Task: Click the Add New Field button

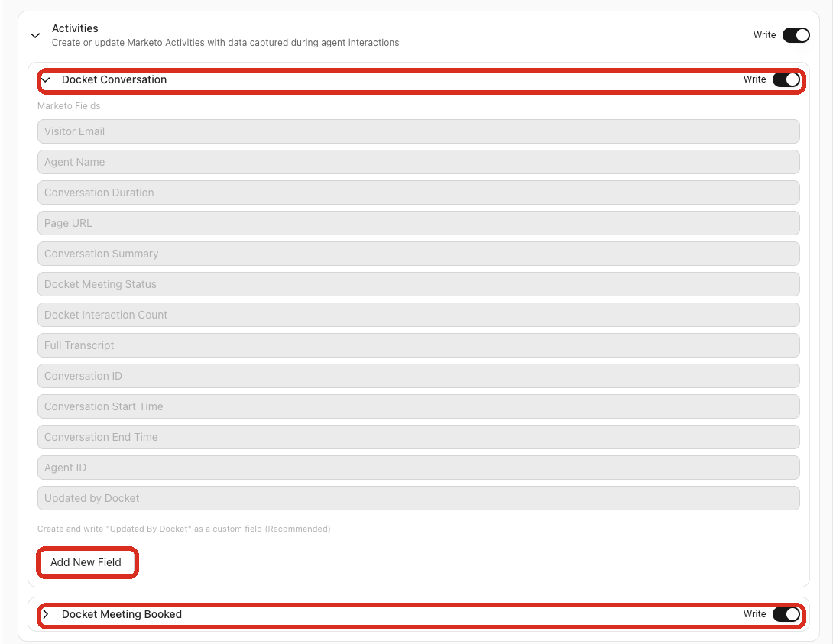Action: pos(86,562)
